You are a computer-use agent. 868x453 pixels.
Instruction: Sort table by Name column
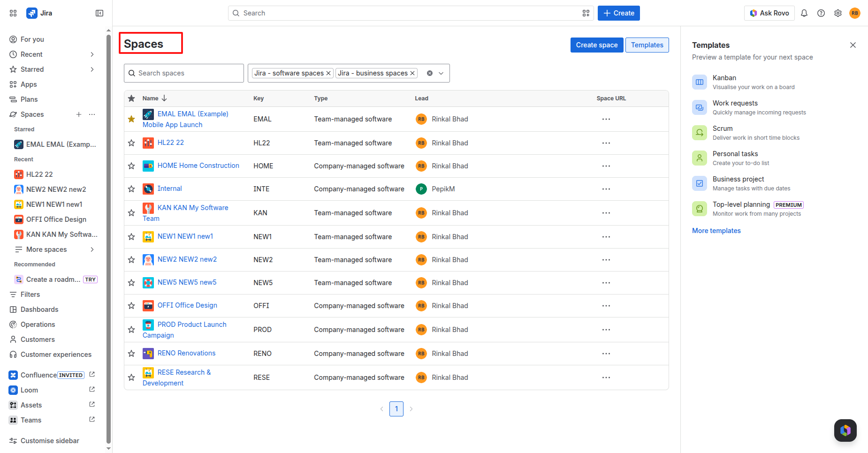tap(155, 98)
